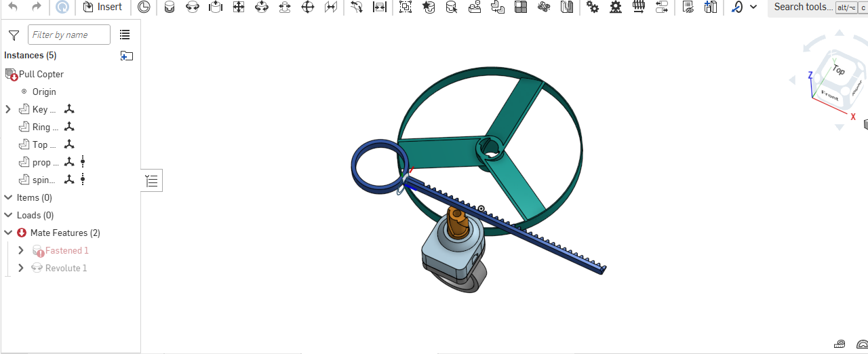Select the Revolute 1 mate feature
The image size is (868, 354).
(66, 268)
